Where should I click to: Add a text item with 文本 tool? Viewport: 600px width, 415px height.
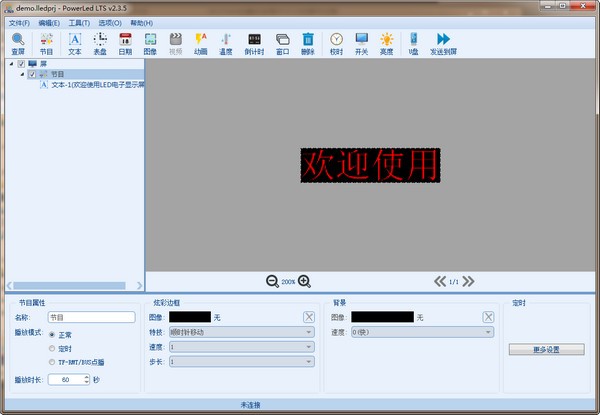(74, 42)
